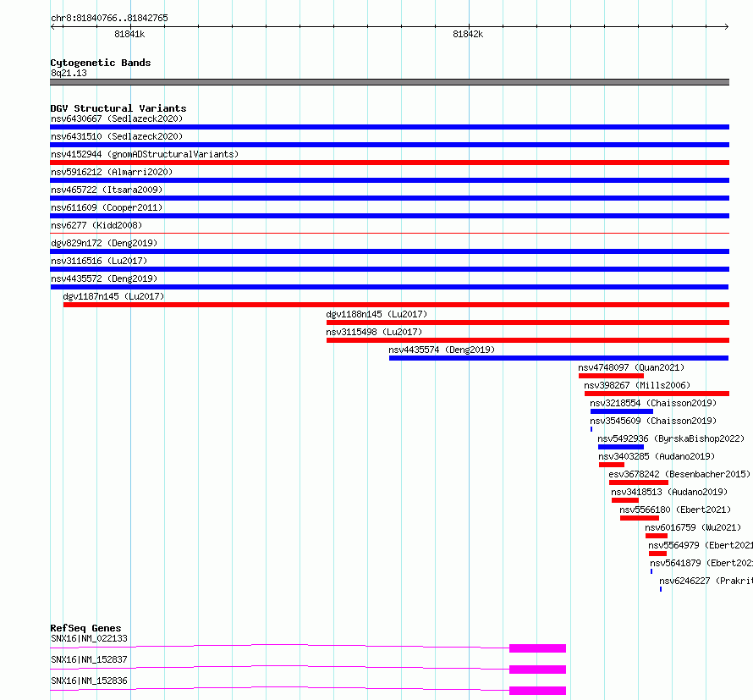The width and height of the screenshot is (753, 700).
Task: Select nsv3218554 (Chaisson2019) variant label
Action: pos(653,403)
